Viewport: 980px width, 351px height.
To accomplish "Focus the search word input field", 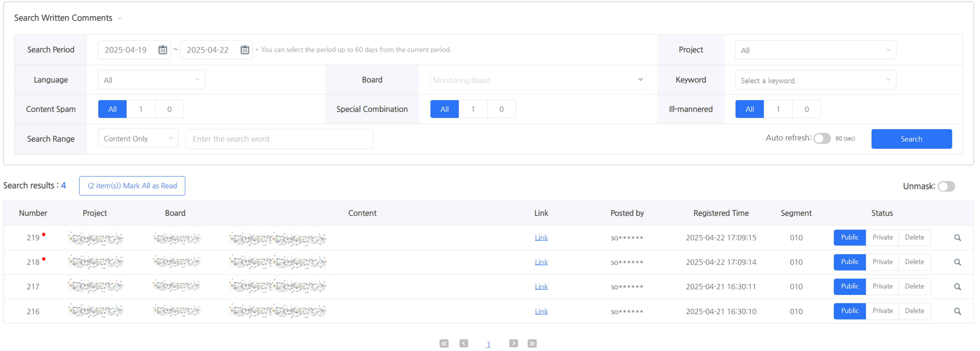I will pos(279,139).
